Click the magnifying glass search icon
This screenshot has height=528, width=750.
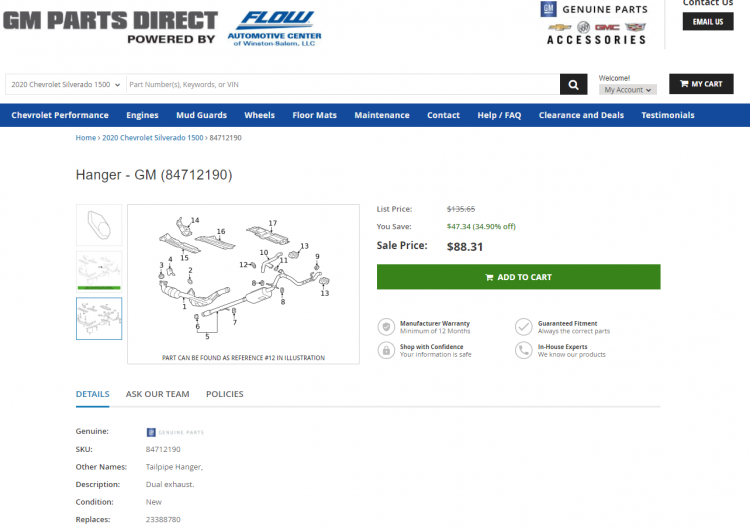click(573, 85)
